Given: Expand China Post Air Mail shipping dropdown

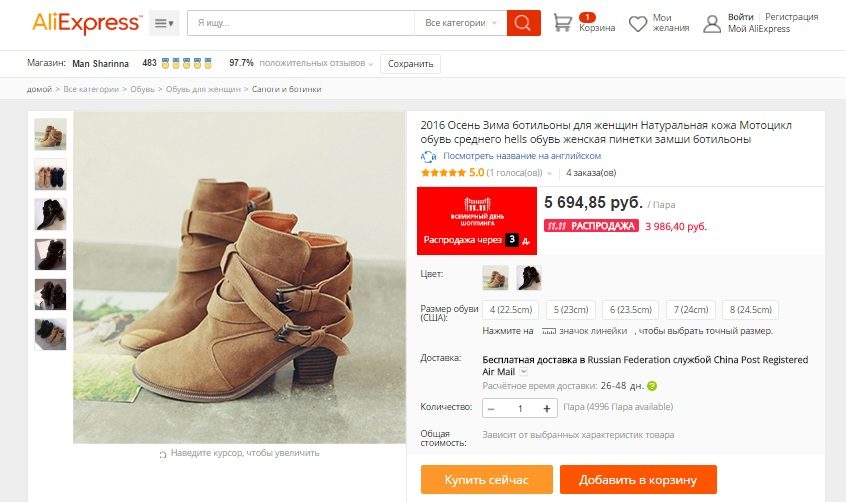Looking at the screenshot, I should tap(523, 372).
